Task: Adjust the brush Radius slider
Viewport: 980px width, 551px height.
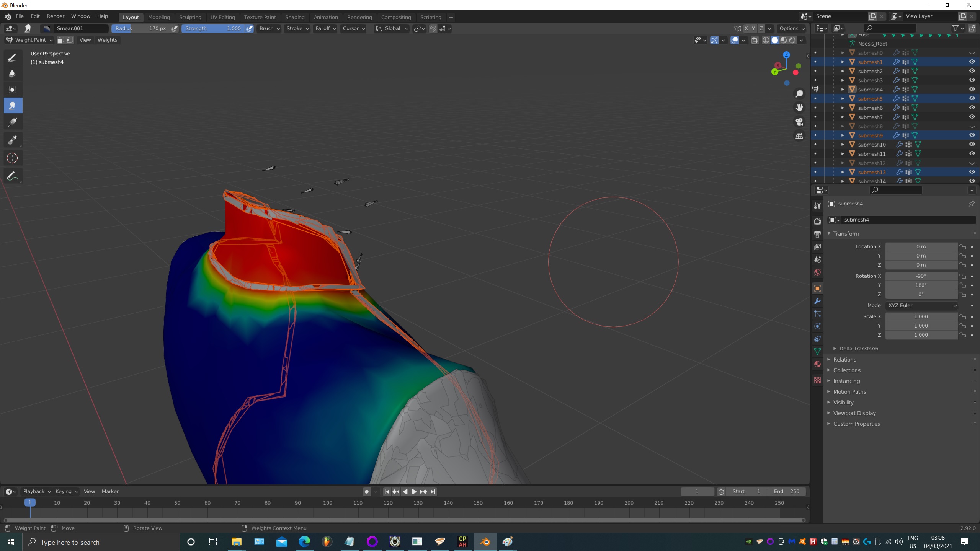Action: coord(140,28)
